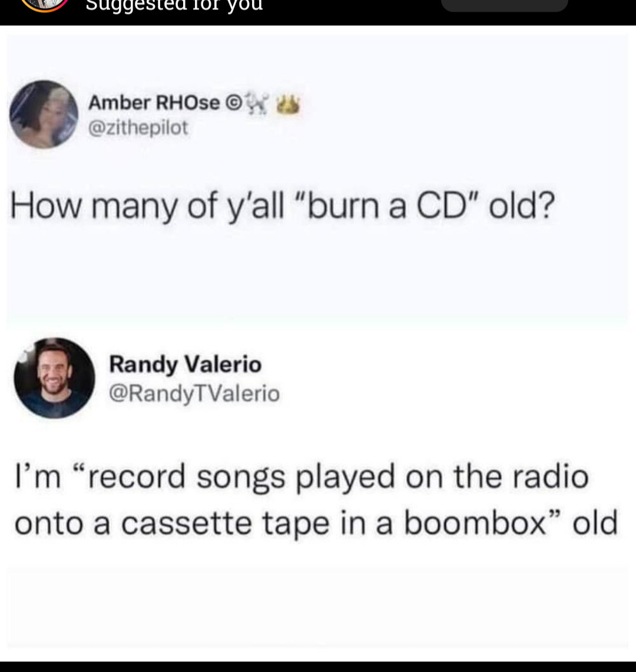Click the dark gray pill button in header
The image size is (636, 672).
point(505,5)
